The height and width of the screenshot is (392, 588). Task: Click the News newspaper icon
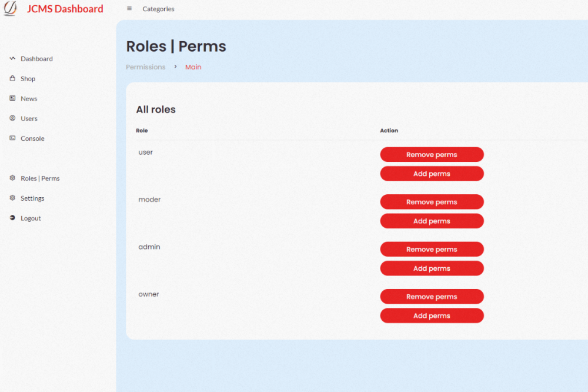tap(12, 98)
